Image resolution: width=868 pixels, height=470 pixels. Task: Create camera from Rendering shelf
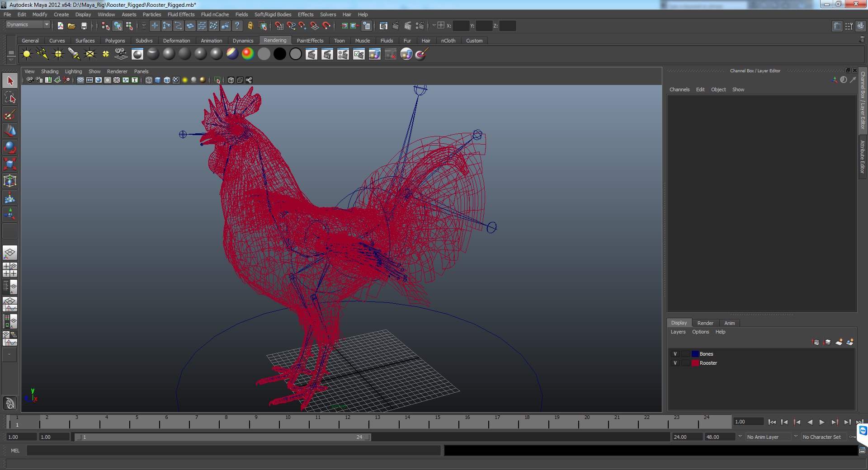121,54
